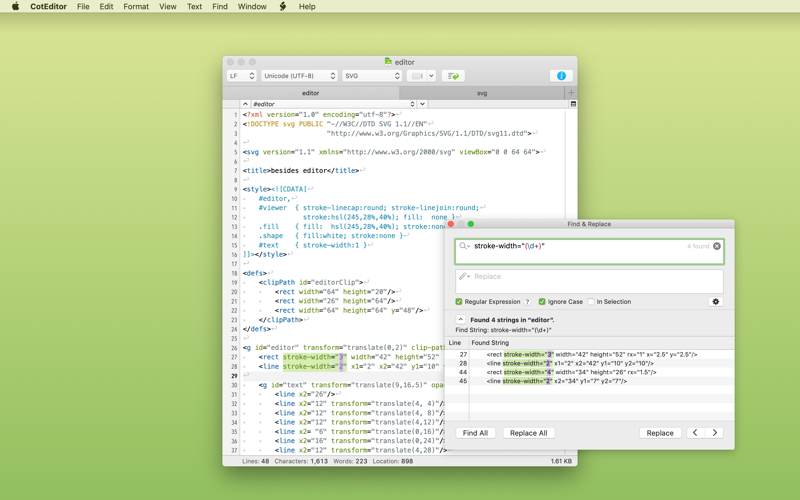Click the blue Inspector info icon
The image size is (800, 500).
[561, 76]
